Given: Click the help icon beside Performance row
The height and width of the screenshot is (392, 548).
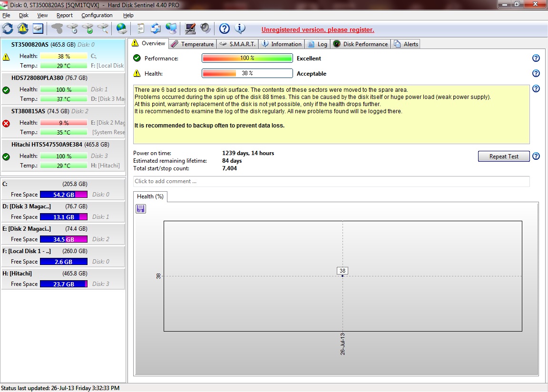Looking at the screenshot, I should tap(536, 59).
